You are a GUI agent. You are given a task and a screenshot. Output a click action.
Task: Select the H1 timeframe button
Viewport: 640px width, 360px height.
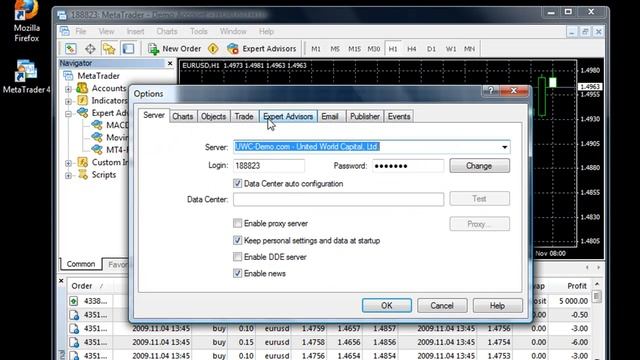(x=393, y=49)
